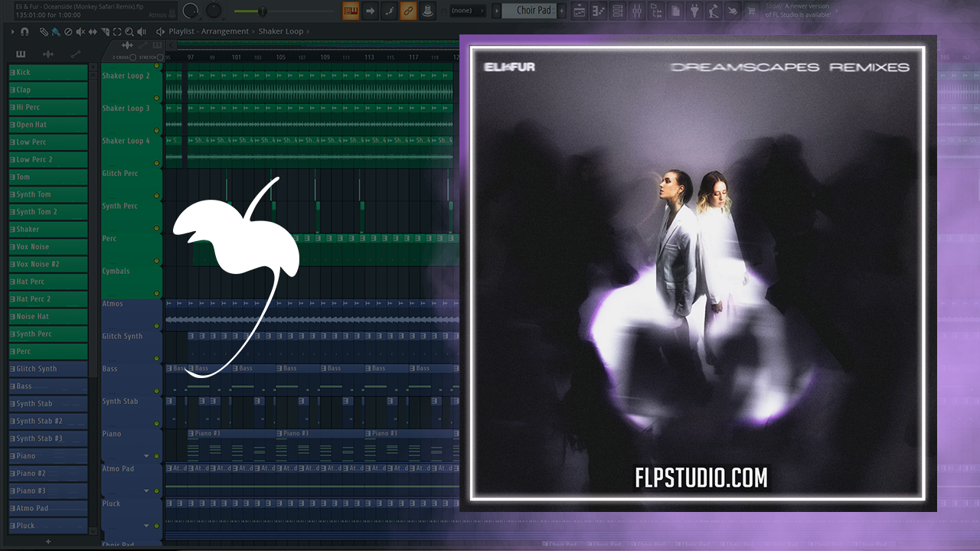Mute the Glitch Perc track

click(157, 195)
